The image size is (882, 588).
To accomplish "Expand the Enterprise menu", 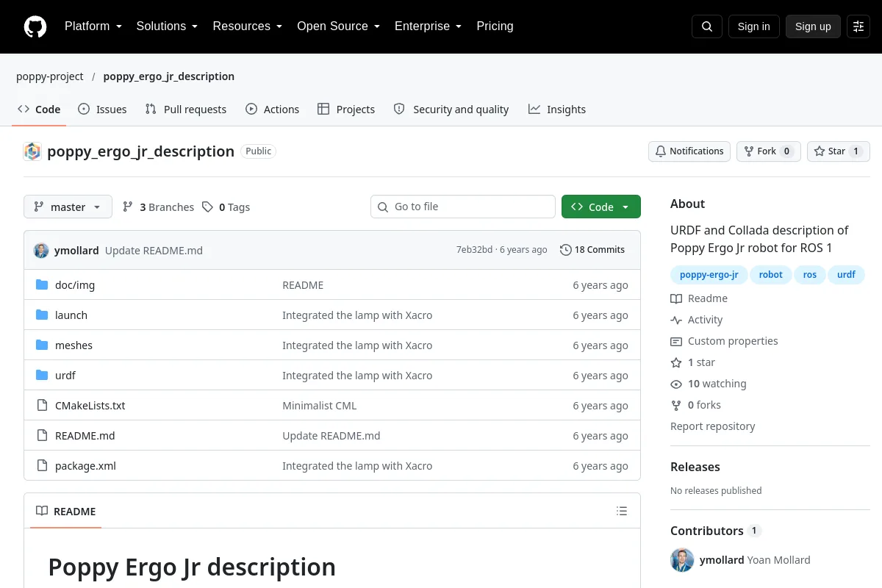I will [428, 26].
